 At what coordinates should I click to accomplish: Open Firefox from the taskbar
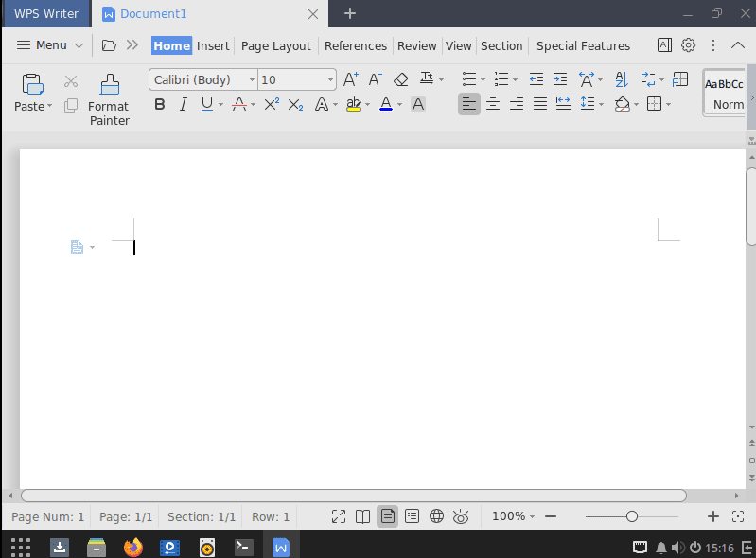(x=133, y=548)
